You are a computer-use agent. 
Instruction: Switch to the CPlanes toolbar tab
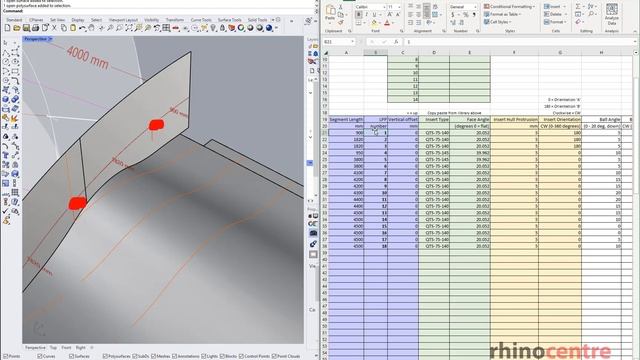click(x=36, y=20)
